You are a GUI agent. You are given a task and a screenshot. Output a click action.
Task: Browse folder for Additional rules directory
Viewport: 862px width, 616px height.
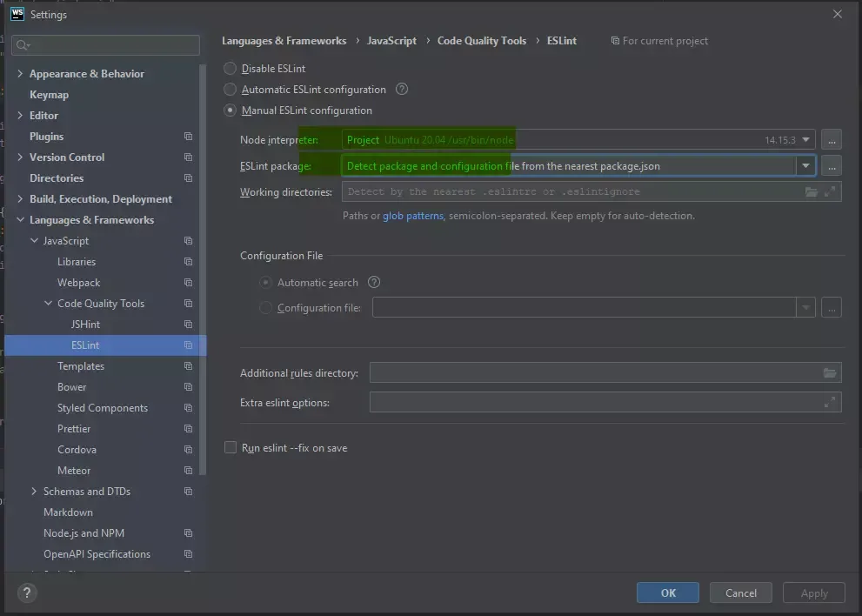point(830,373)
